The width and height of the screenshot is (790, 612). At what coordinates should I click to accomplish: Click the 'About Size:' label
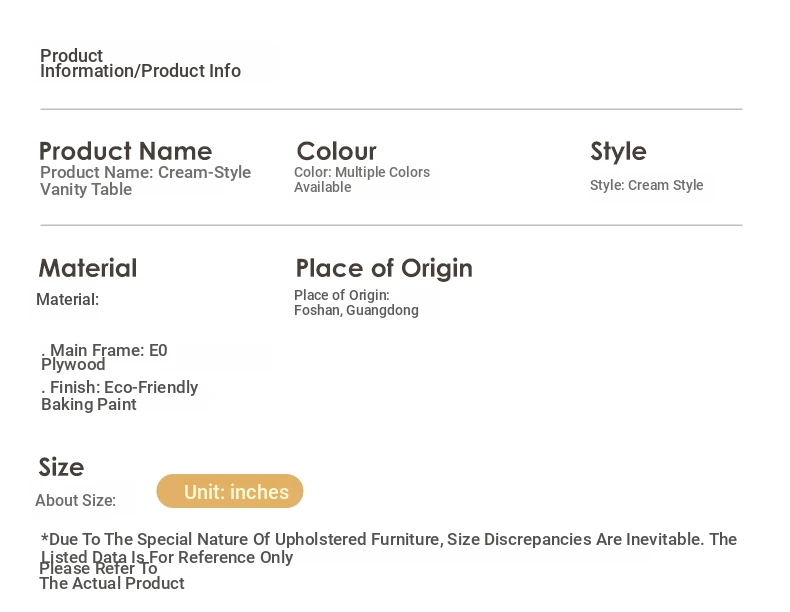click(76, 501)
